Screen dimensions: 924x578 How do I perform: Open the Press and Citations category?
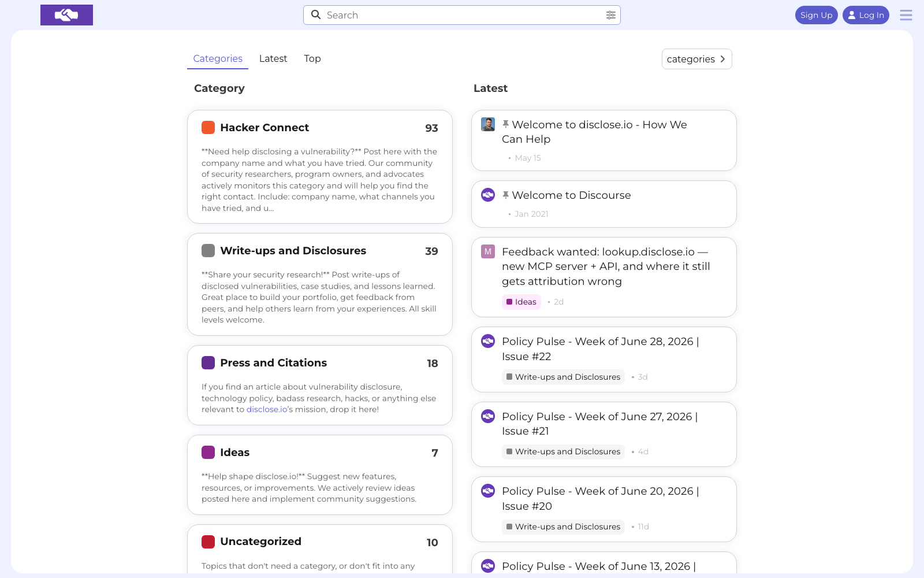coord(273,363)
